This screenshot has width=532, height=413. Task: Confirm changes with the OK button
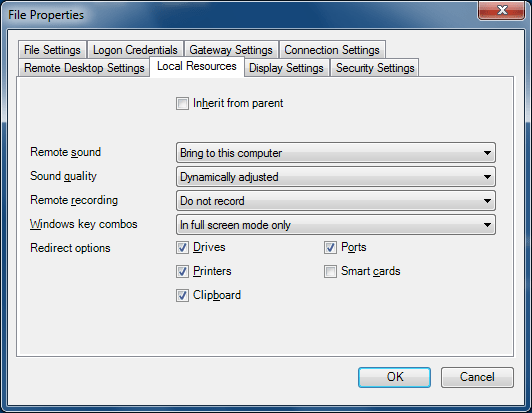395,377
